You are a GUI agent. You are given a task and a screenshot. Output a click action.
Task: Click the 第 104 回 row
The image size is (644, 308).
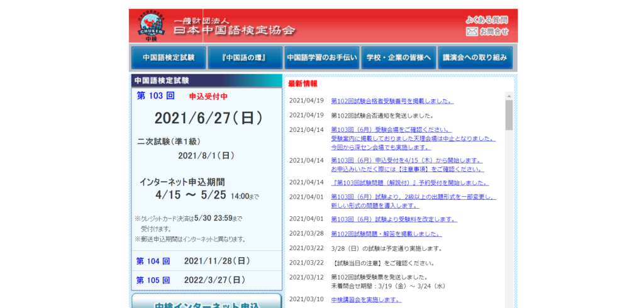[206, 261]
